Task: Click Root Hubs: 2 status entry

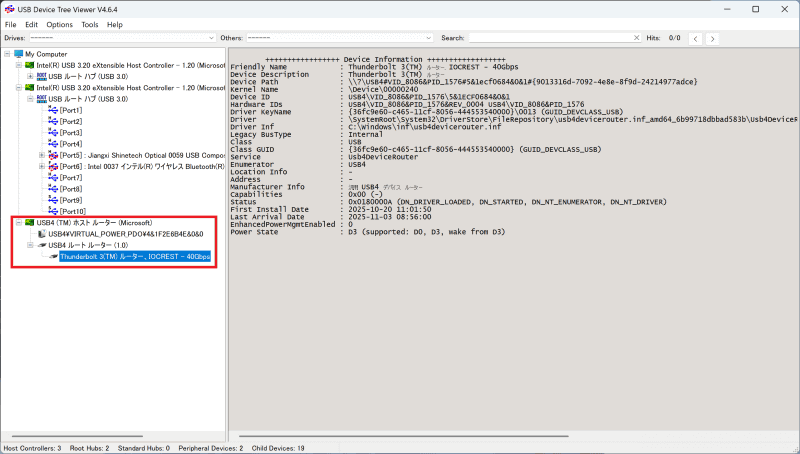Action: coord(89,448)
